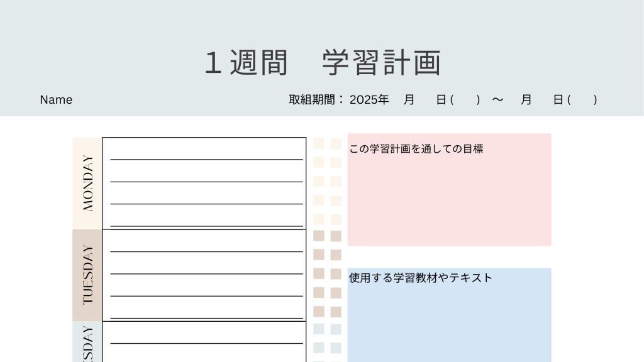Click the 2025年 start date text
644x362 pixels.
[x=369, y=99]
